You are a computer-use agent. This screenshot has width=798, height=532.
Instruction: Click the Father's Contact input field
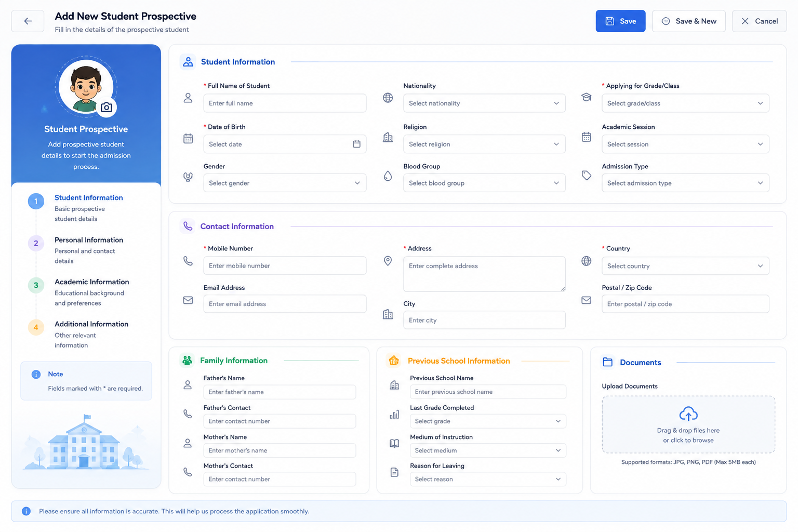point(280,421)
